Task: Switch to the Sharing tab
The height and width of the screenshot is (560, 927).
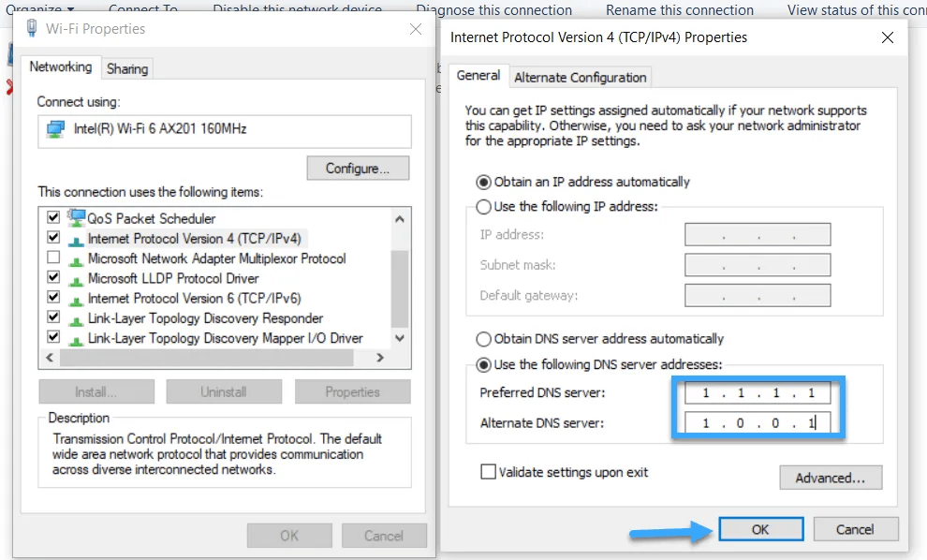Action: (127, 68)
